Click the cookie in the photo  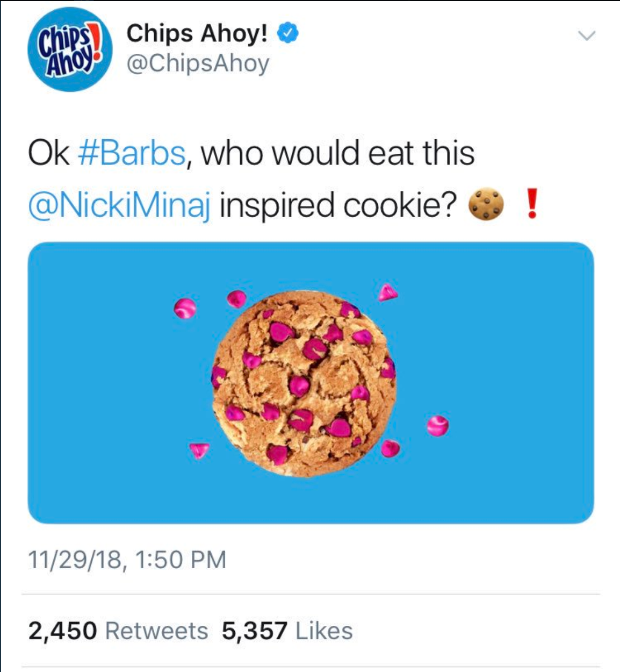coord(305,383)
